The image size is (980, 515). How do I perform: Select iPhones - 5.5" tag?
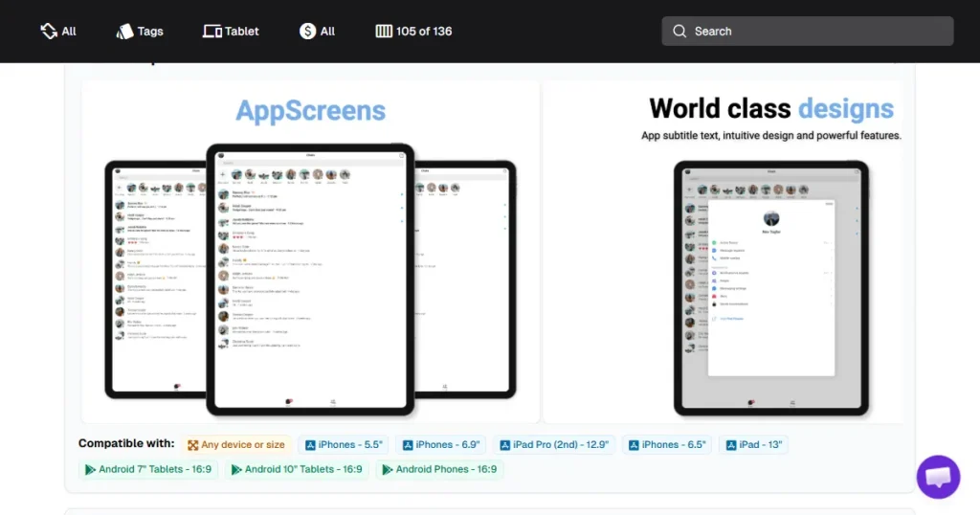click(x=344, y=445)
